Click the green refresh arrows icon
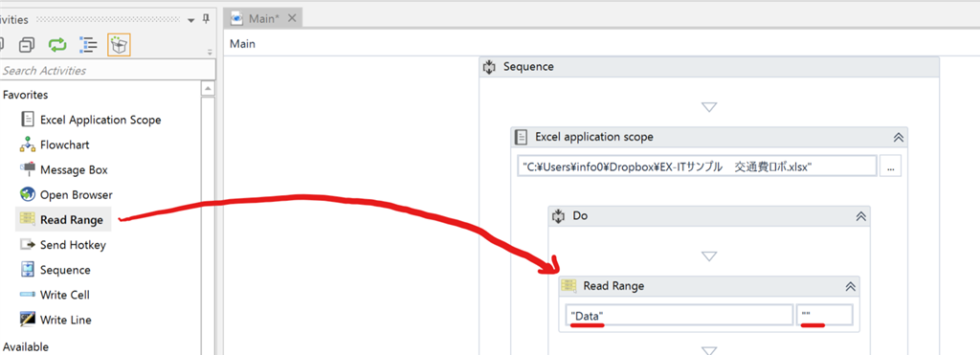 click(57, 45)
